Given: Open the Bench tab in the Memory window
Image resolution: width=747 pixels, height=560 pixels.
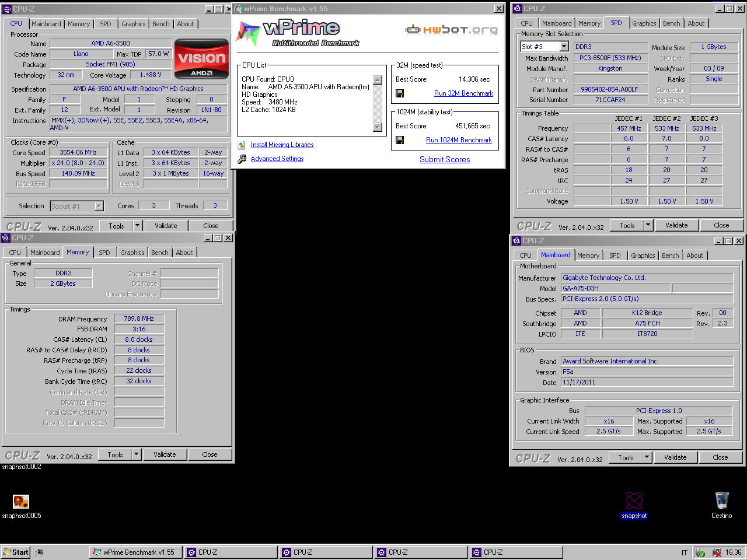Looking at the screenshot, I should [159, 253].
